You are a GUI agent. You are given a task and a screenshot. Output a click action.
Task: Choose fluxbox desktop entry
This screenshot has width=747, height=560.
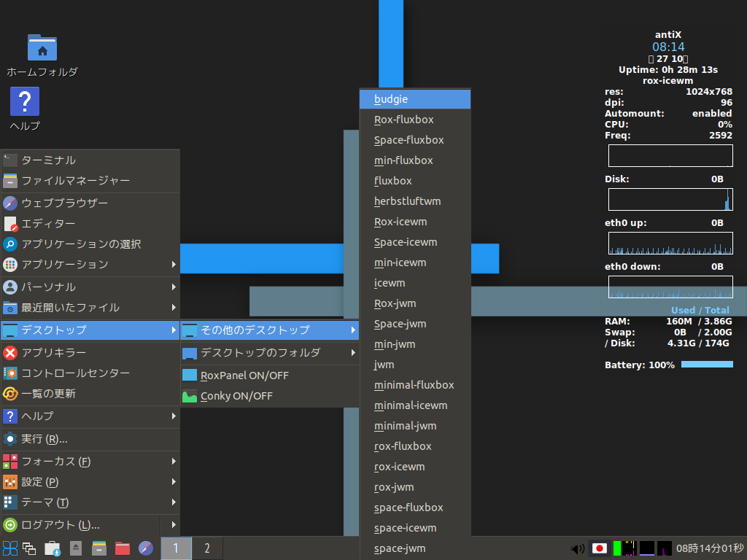415,181
